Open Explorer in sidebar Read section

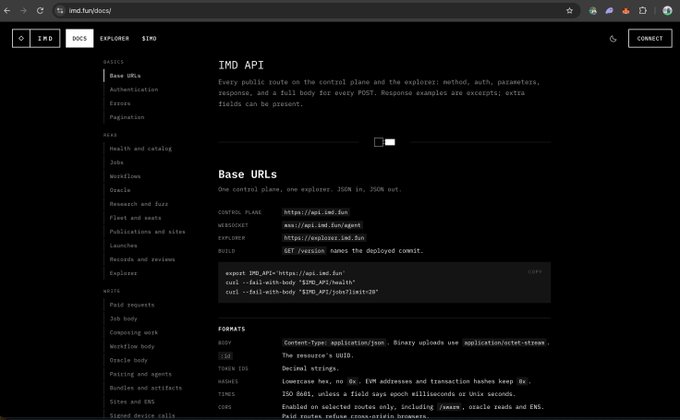[x=123, y=273]
